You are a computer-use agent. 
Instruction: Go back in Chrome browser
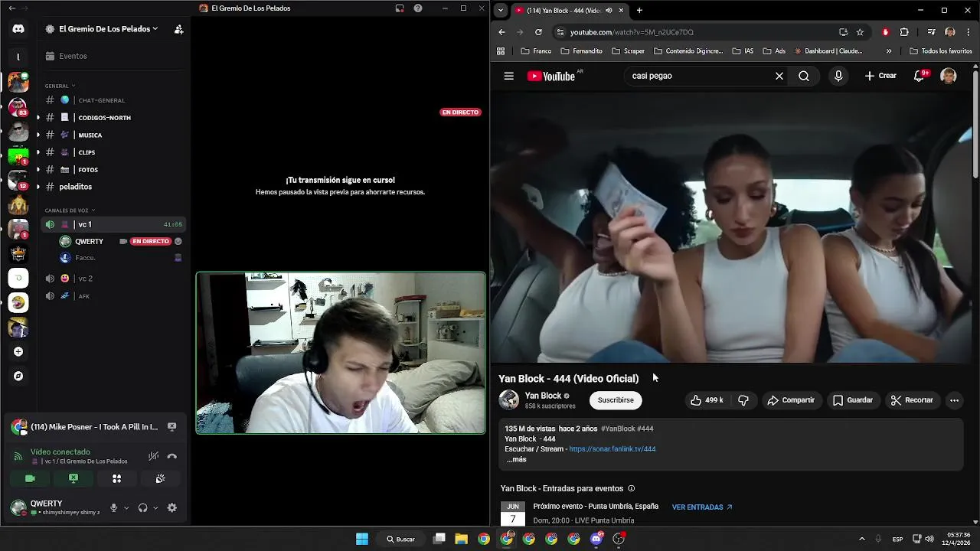click(x=501, y=32)
